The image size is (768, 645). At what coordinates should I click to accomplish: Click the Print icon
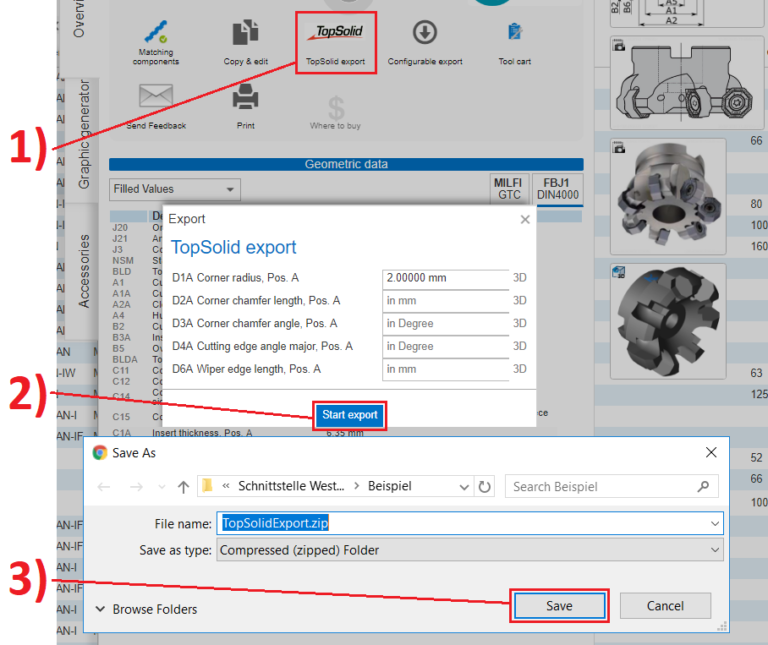pos(245,96)
